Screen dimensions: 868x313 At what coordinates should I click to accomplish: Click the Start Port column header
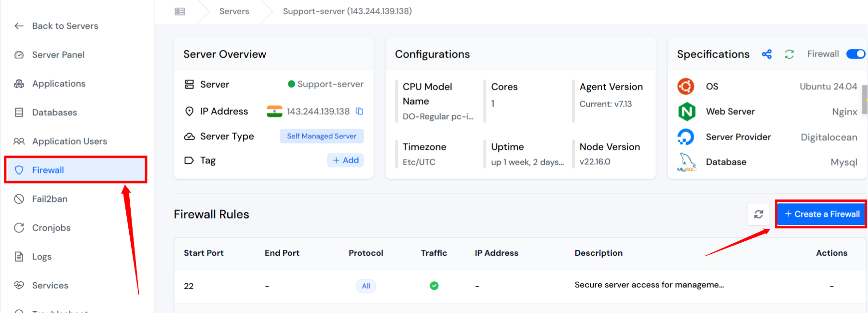pos(203,253)
